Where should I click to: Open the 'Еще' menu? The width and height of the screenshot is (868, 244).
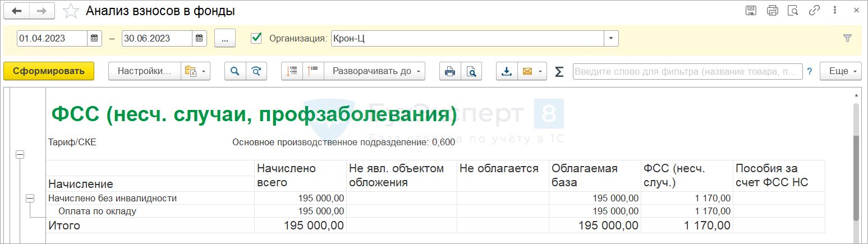(x=840, y=71)
